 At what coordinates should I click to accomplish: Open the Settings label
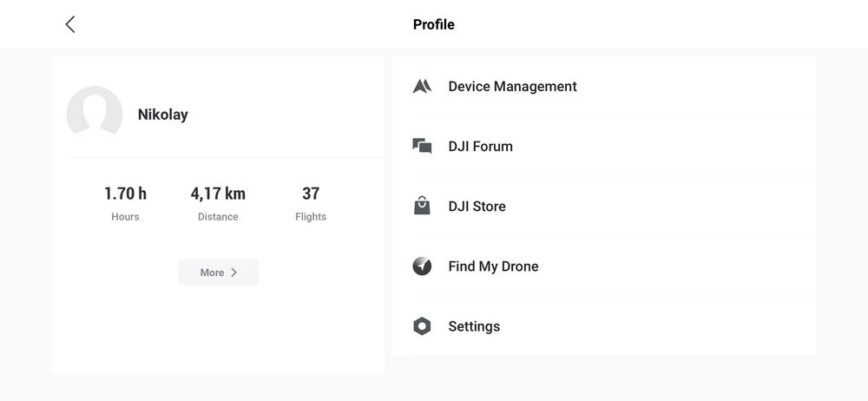tap(474, 326)
